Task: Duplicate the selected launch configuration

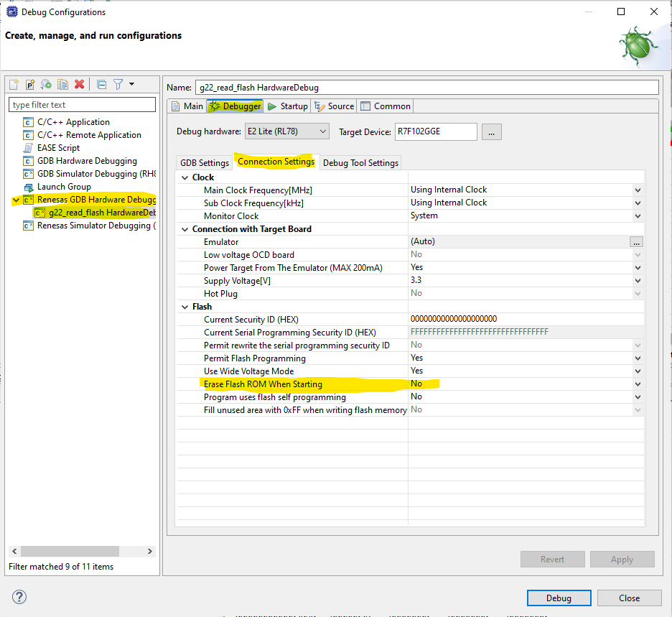Action: pyautogui.click(x=62, y=84)
